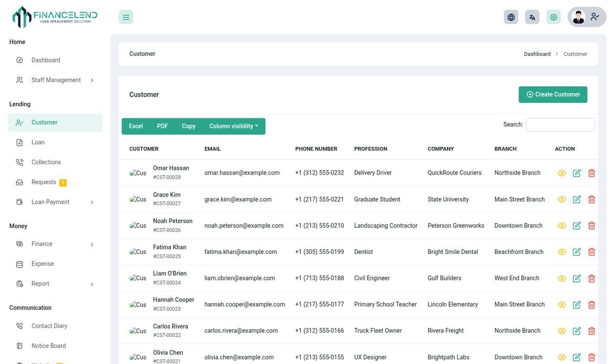
Task: Expand the Report submenu
Action: pyautogui.click(x=55, y=284)
